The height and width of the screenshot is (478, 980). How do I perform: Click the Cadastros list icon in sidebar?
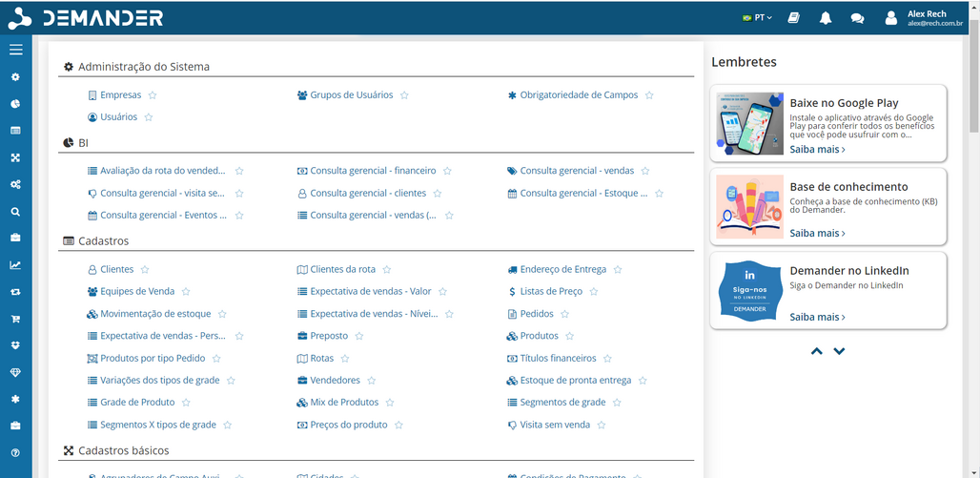(x=15, y=131)
